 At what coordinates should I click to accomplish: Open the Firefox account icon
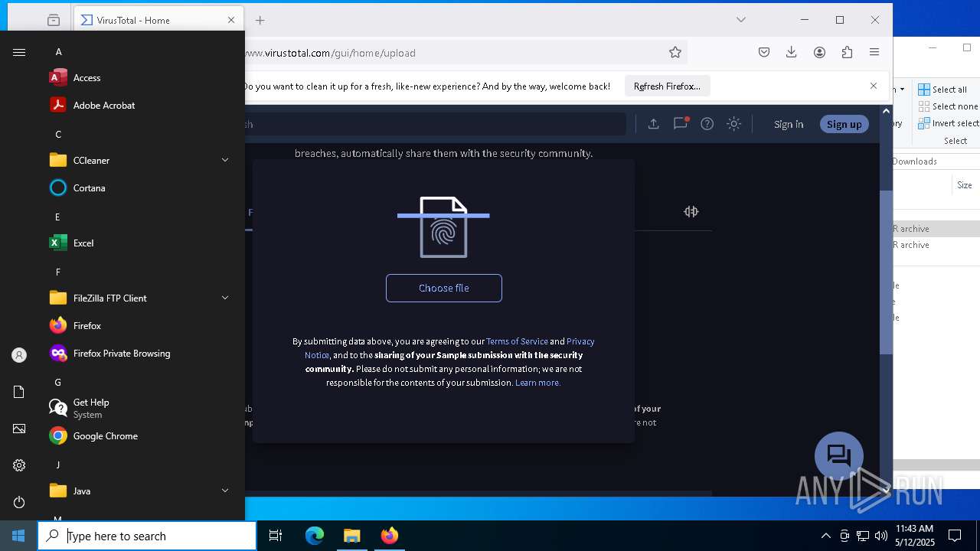point(819,52)
